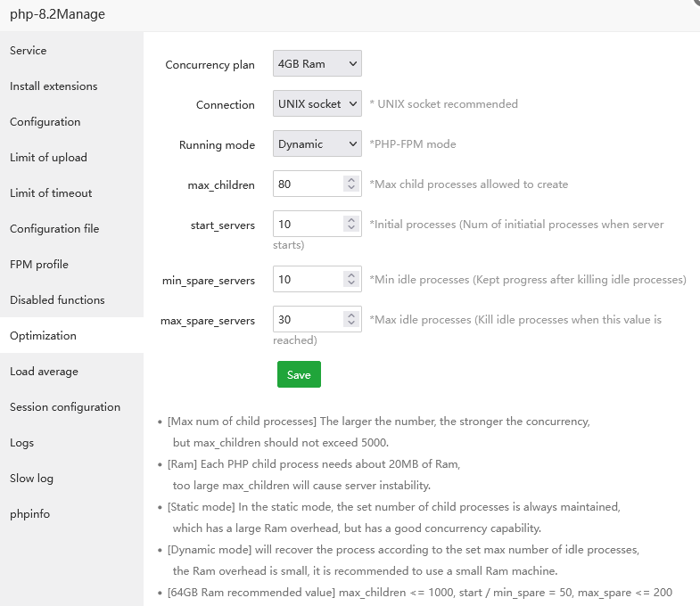Open the Install extensions section
Viewport: 700px width, 606px height.
(x=54, y=86)
